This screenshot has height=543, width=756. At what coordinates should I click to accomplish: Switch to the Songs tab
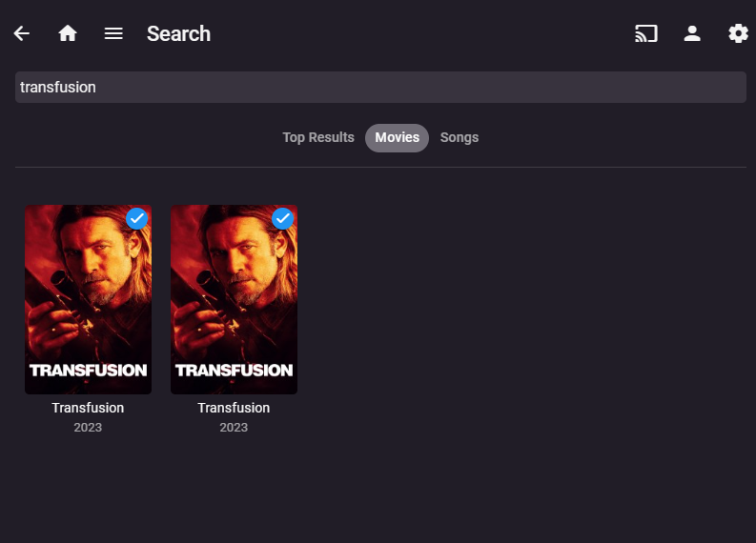pyautogui.click(x=459, y=138)
